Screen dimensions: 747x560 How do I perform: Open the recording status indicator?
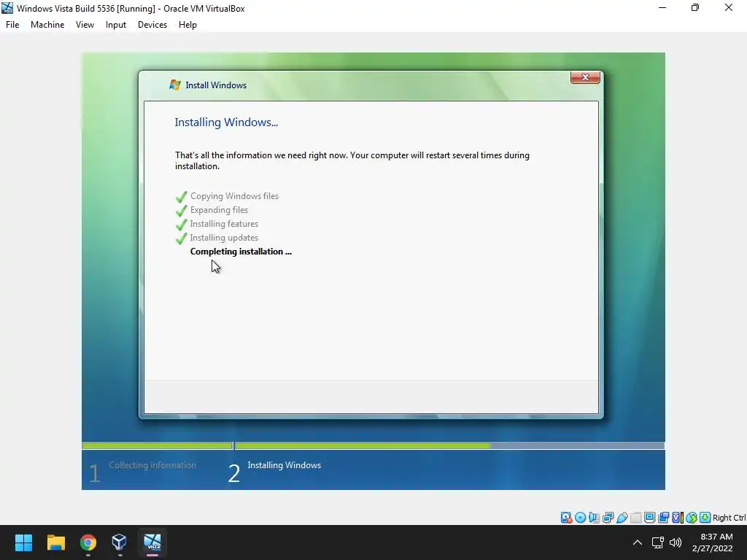pyautogui.click(x=663, y=518)
